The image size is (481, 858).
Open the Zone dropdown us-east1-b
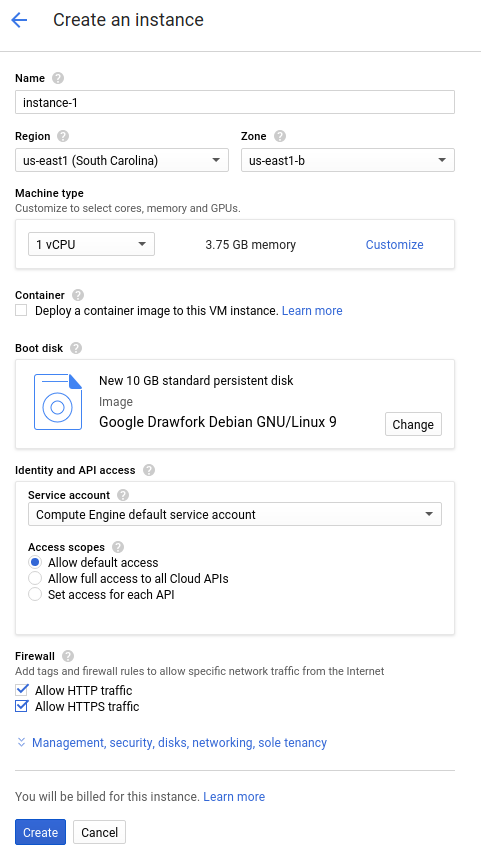(x=348, y=160)
